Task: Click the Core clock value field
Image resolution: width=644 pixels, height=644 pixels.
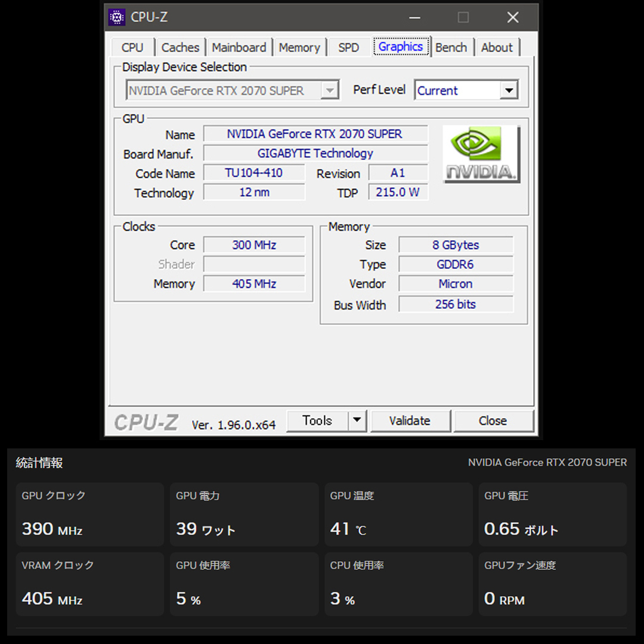Action: point(254,245)
